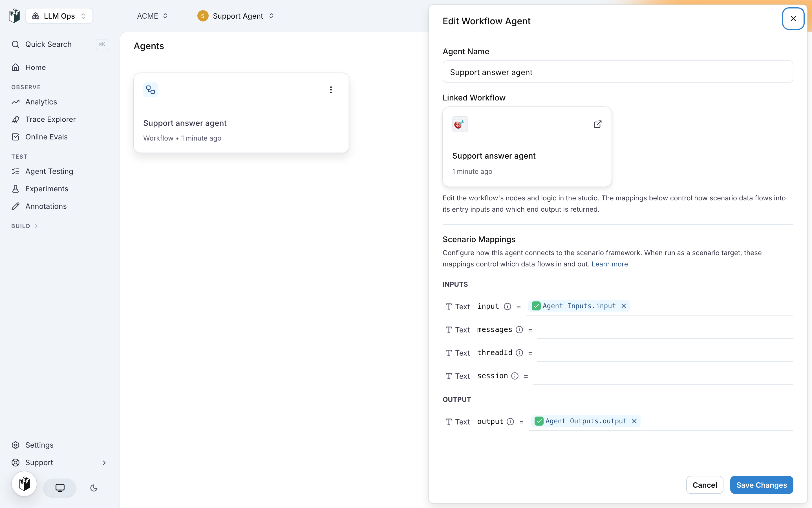Click the Annotations pencil icon
The image size is (812, 508).
pos(16,206)
